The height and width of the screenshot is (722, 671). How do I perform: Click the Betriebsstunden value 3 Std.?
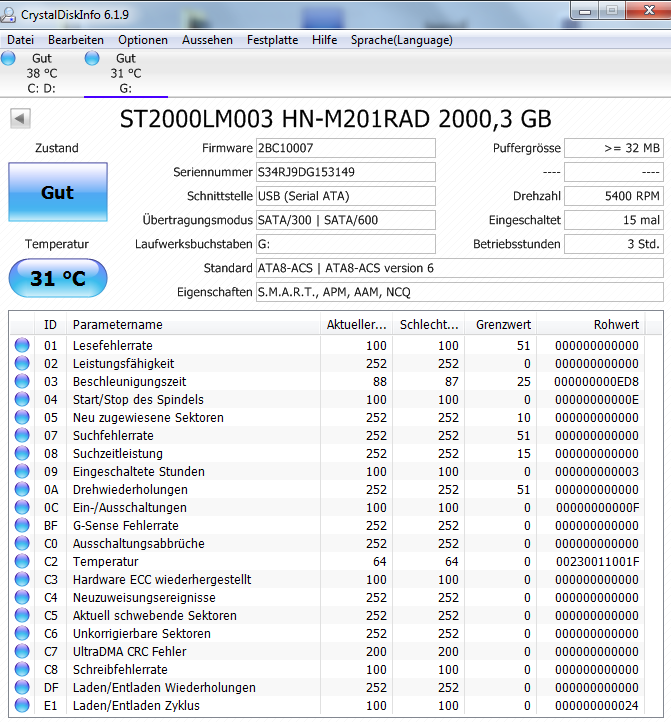point(614,244)
